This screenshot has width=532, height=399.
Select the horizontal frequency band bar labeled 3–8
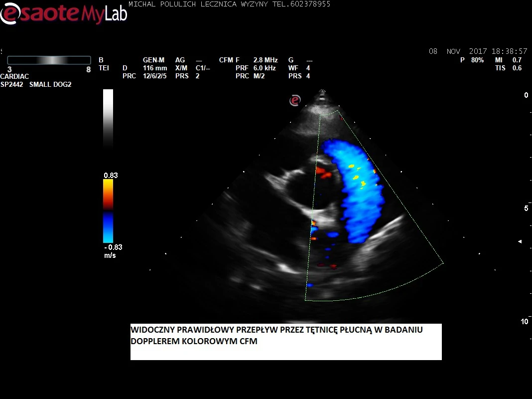[49, 60]
